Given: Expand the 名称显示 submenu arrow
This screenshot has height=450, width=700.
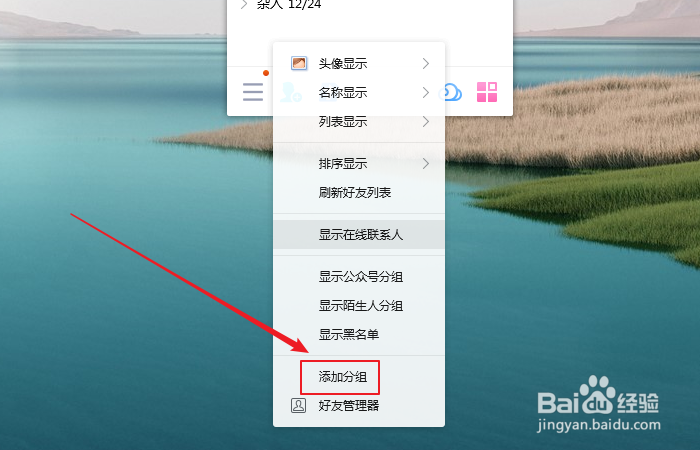Looking at the screenshot, I should coord(425,92).
